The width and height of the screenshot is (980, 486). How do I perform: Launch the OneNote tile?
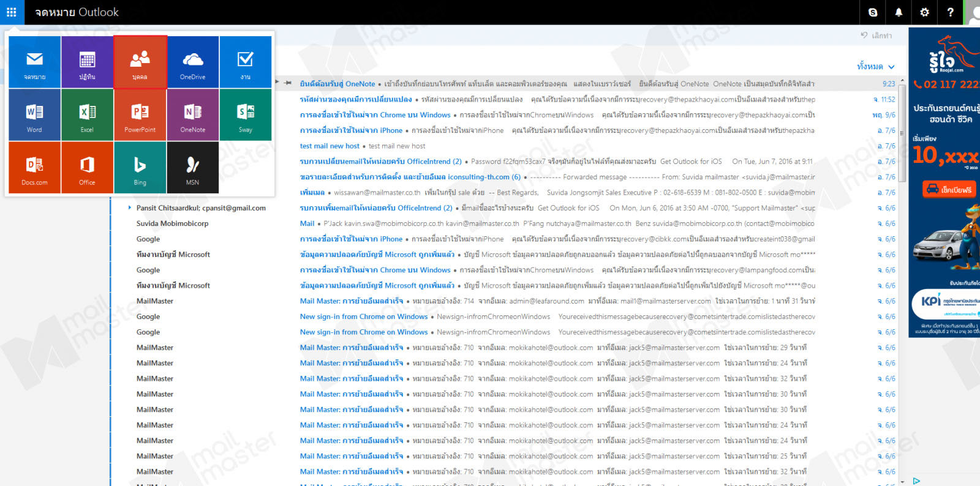pyautogui.click(x=193, y=114)
